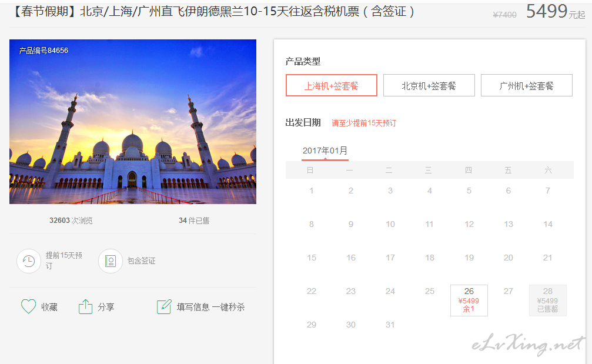Click calendar date 25
Viewport: 592px width, 364px height.
click(x=430, y=291)
